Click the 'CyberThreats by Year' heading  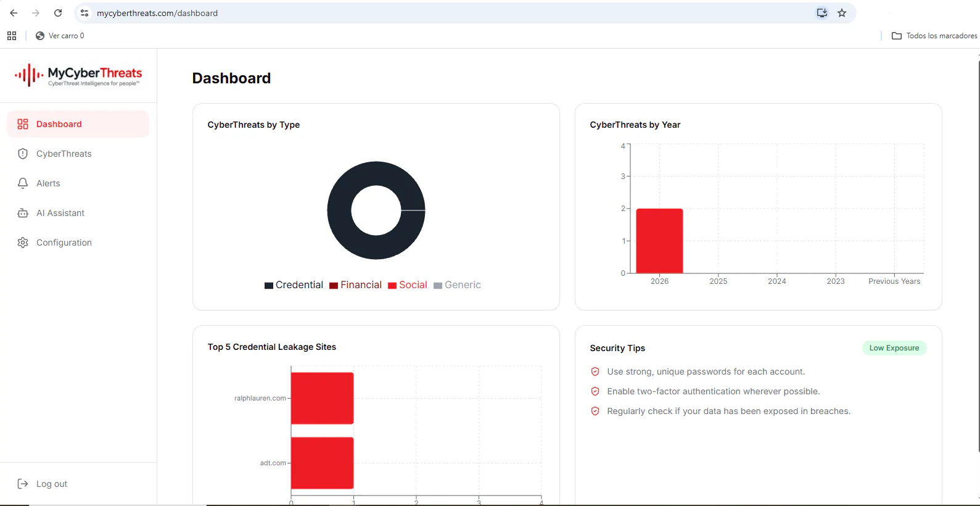635,125
